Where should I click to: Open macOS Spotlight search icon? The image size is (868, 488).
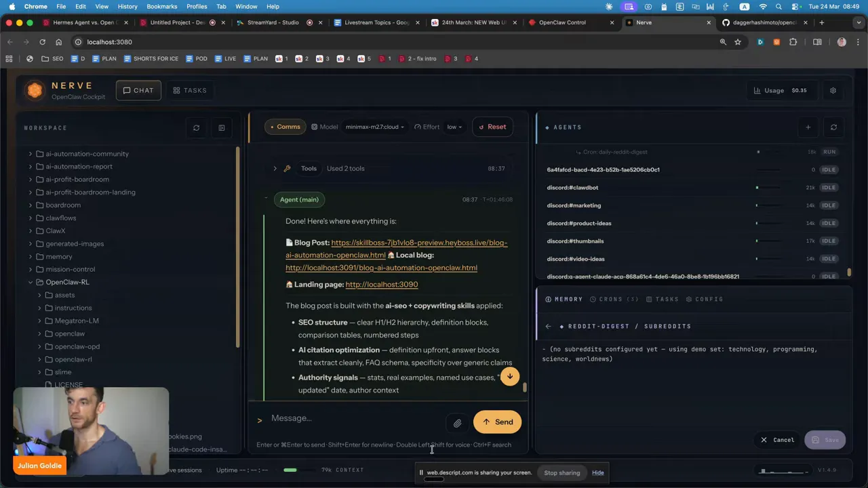coord(778,6)
